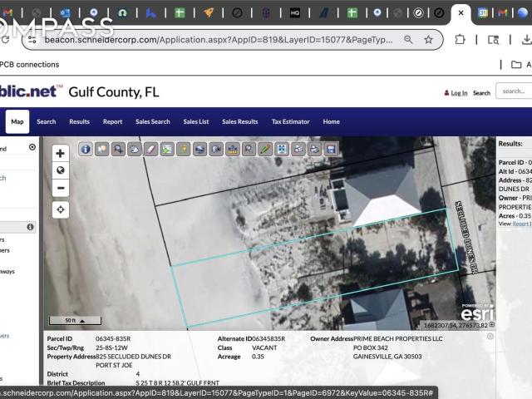532x399 pixels.
Task: Click the Log In link
Action: click(x=458, y=93)
